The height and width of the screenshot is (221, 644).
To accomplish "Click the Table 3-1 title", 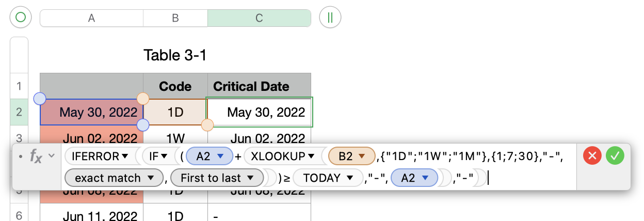I will 175,55.
